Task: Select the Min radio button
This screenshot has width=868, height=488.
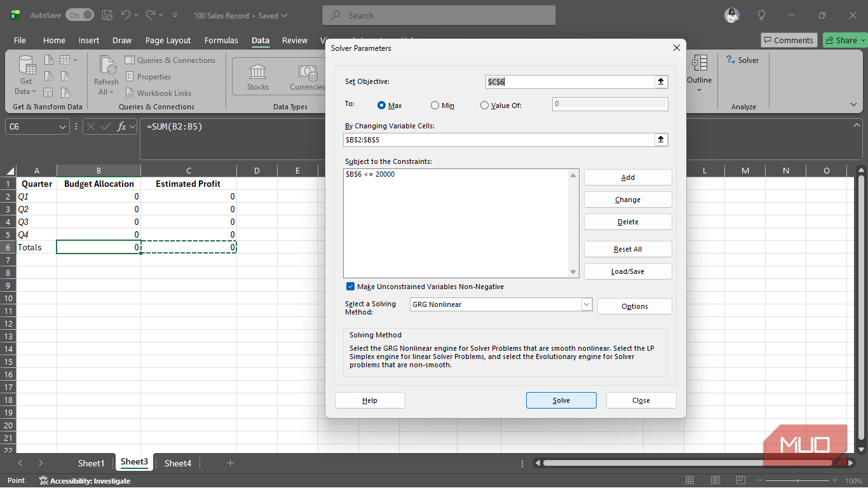Action: [x=435, y=105]
